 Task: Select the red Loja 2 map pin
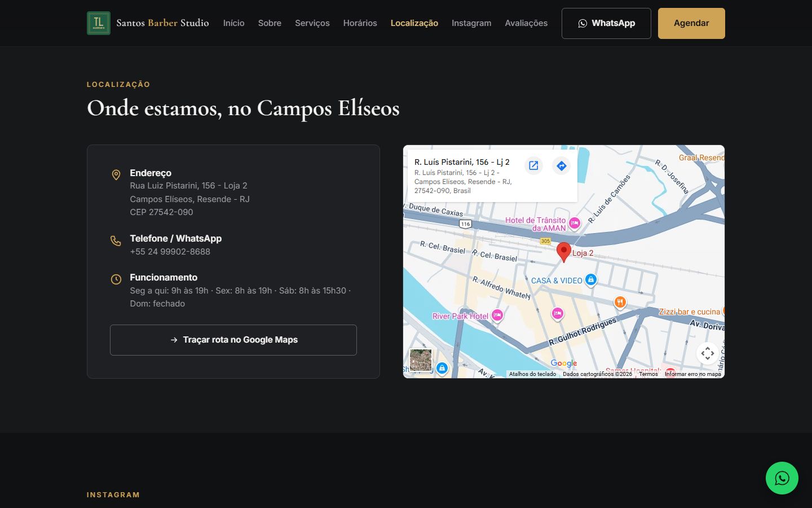563,252
